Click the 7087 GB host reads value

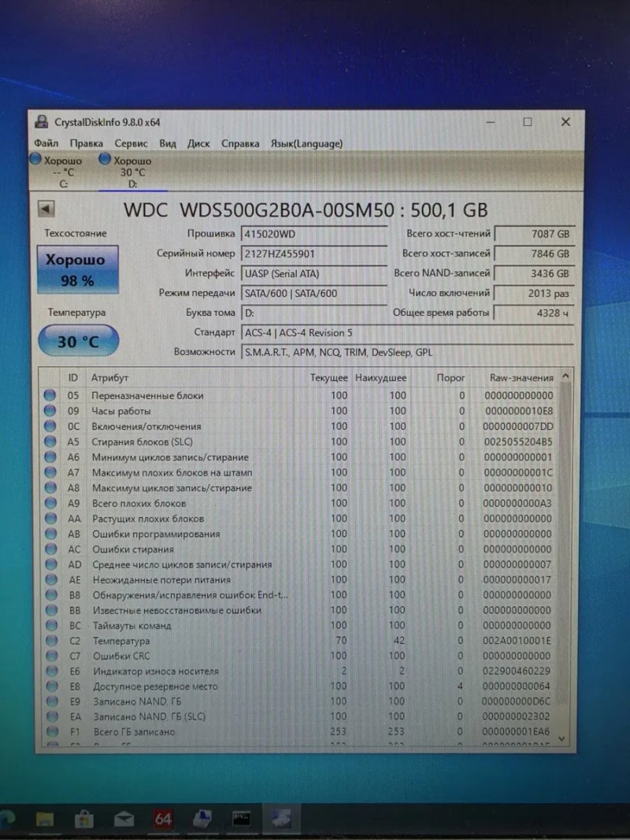tap(534, 234)
